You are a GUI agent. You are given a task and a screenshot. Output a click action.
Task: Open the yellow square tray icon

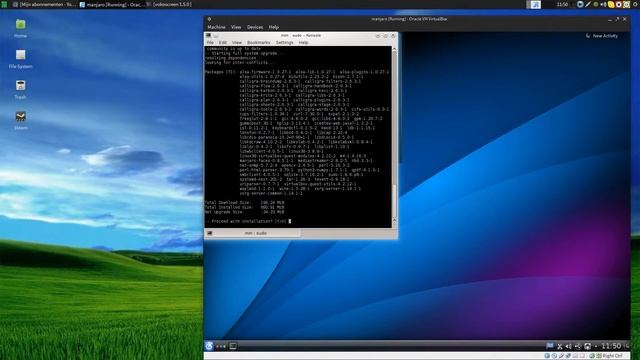tap(627, 4)
